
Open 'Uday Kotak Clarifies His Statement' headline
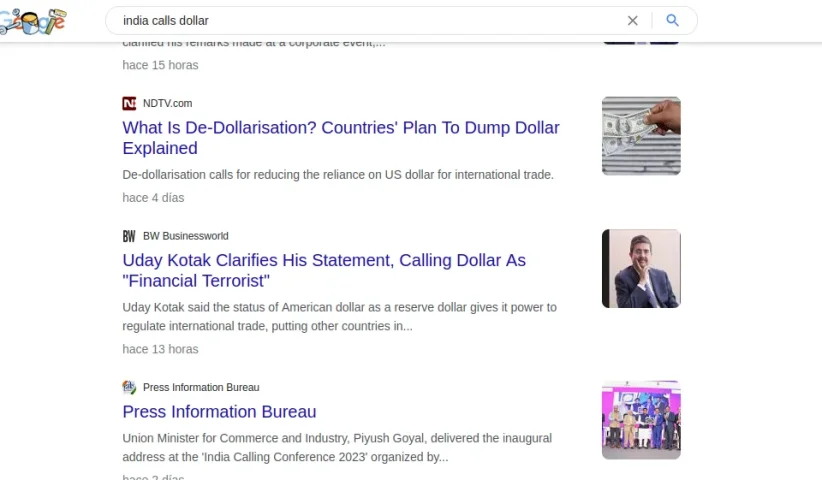tap(324, 270)
